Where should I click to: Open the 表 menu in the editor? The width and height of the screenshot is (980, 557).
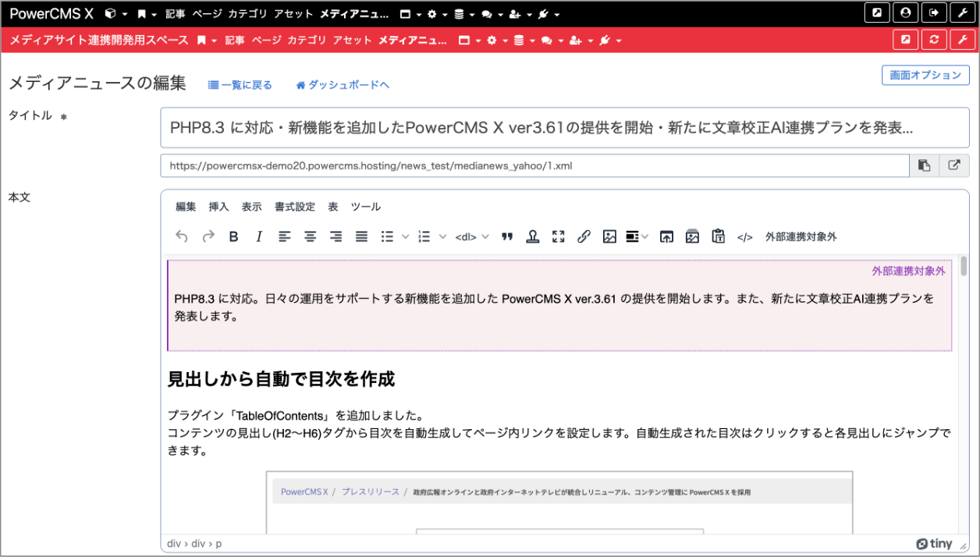(x=333, y=207)
